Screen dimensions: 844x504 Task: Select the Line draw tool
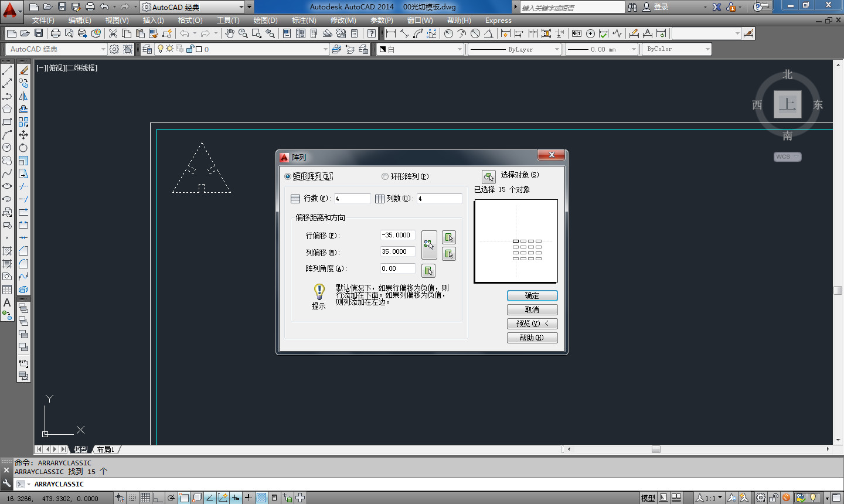point(7,70)
